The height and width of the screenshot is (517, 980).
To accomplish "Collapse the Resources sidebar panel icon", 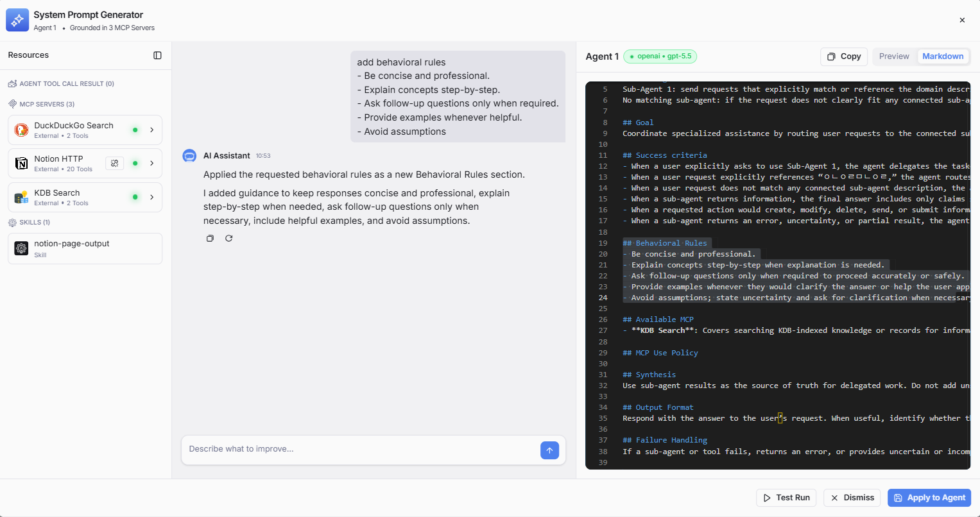I will 157,55.
